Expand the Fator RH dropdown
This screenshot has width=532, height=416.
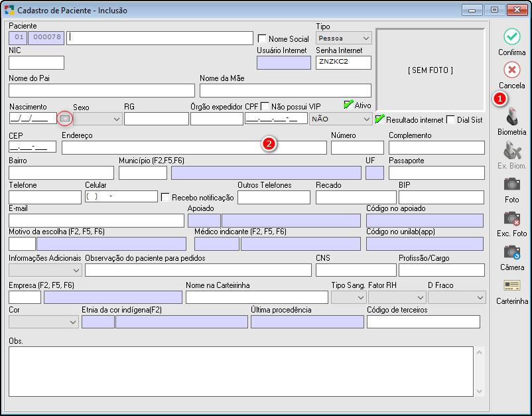pyautogui.click(x=397, y=298)
